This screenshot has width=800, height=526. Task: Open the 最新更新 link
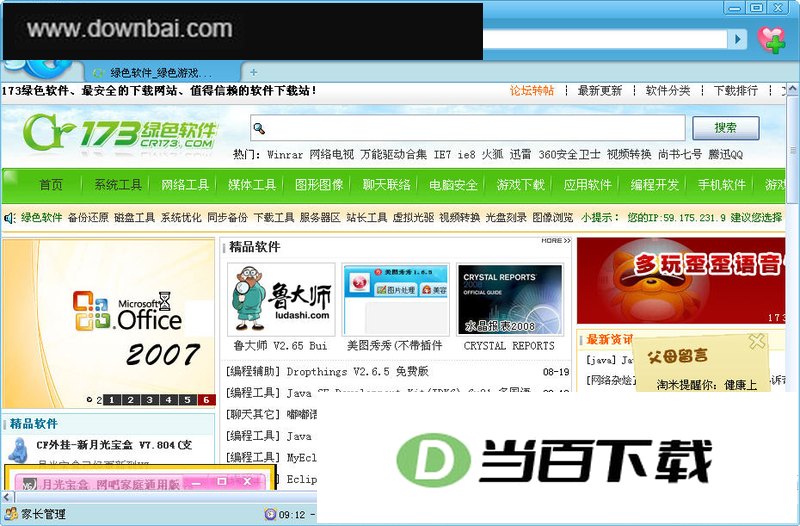[x=599, y=91]
